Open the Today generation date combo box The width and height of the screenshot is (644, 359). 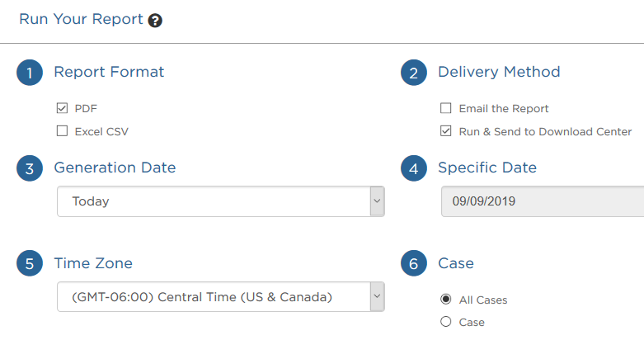click(x=220, y=201)
